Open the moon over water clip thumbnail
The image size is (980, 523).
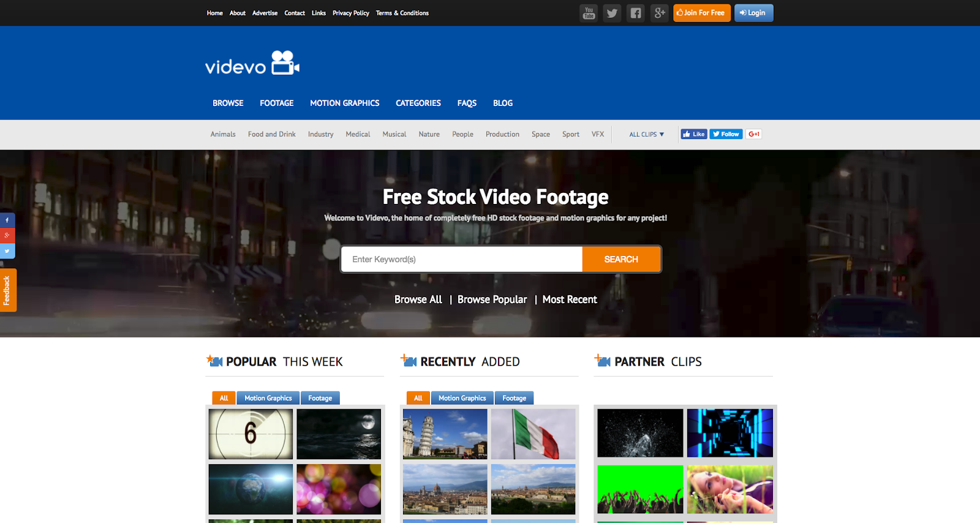click(x=339, y=434)
